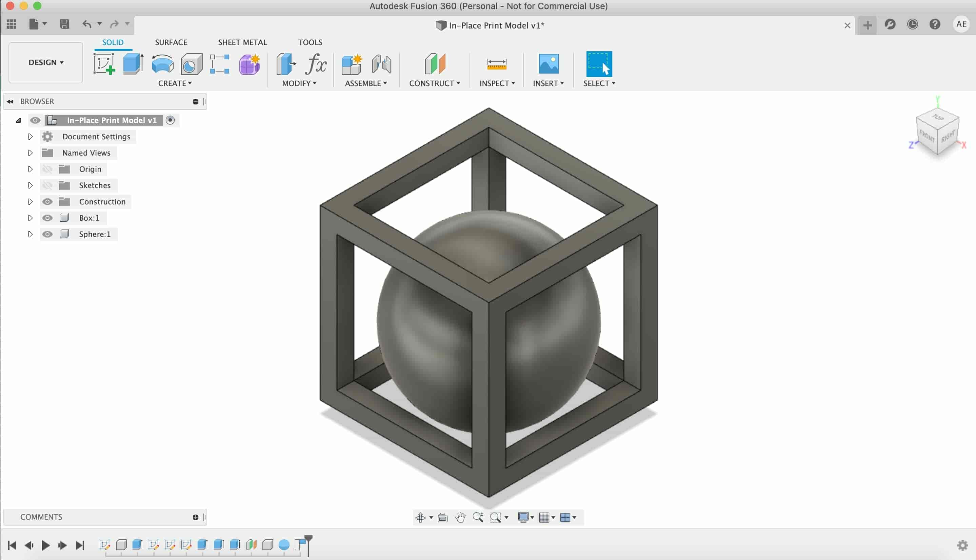Click the Save icon
Viewport: 976px width, 560px height.
pyautogui.click(x=64, y=24)
